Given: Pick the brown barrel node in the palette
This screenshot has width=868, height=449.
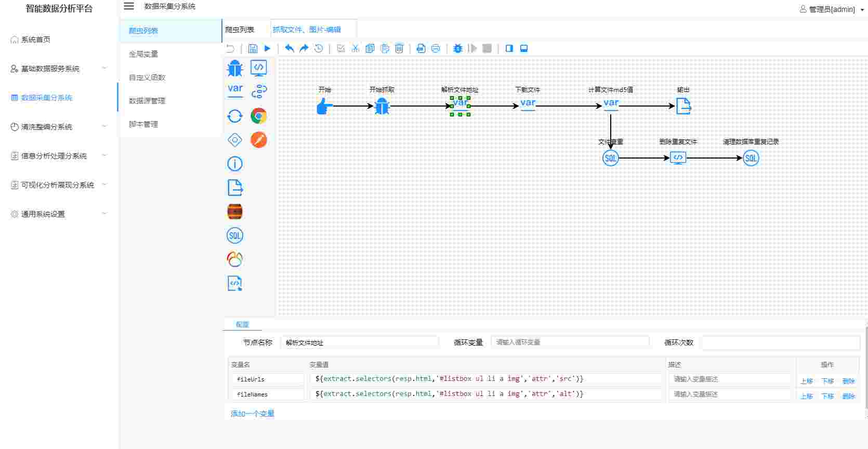Looking at the screenshot, I should pos(235,212).
